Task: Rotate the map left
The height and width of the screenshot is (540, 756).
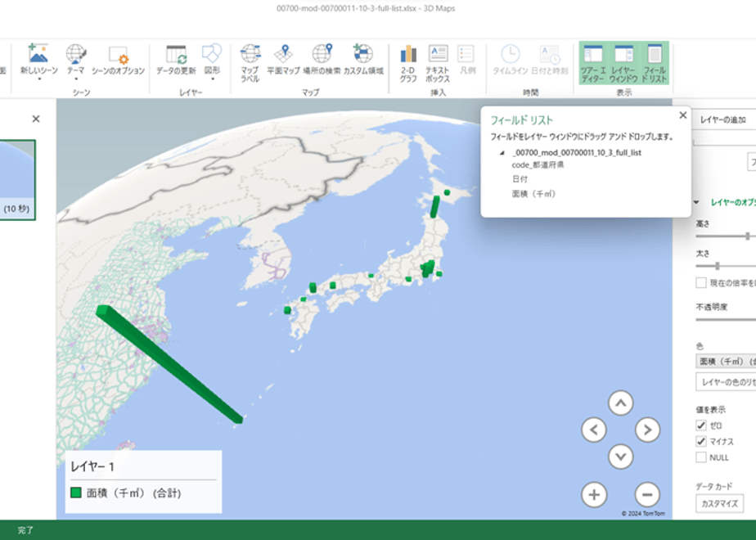Action: [594, 430]
